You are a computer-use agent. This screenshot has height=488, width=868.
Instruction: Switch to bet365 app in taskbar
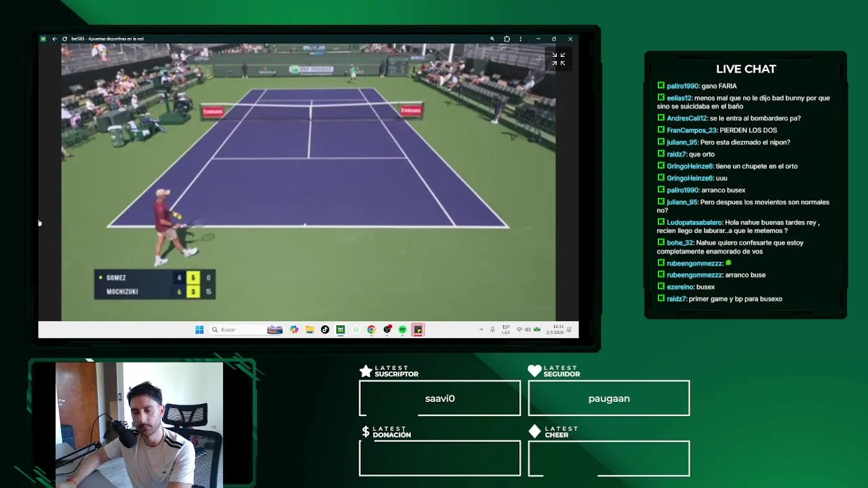click(x=340, y=329)
